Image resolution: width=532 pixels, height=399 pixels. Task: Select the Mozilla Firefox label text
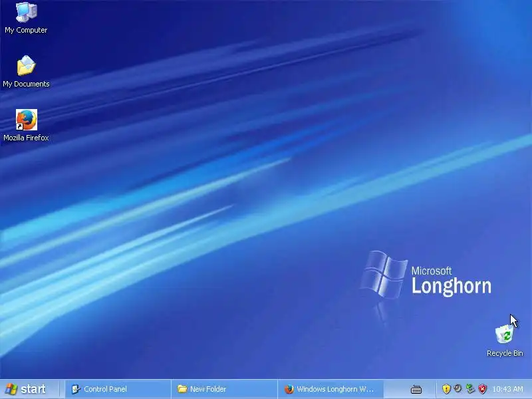click(x=26, y=138)
